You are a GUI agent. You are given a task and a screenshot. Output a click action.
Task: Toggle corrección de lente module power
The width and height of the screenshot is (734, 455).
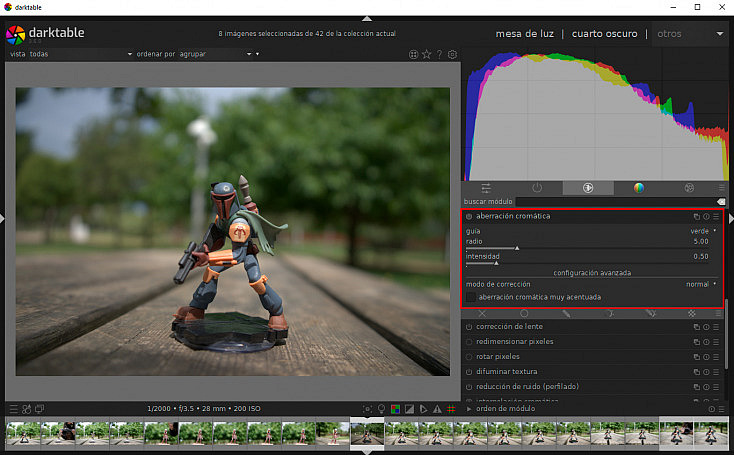[x=469, y=327]
